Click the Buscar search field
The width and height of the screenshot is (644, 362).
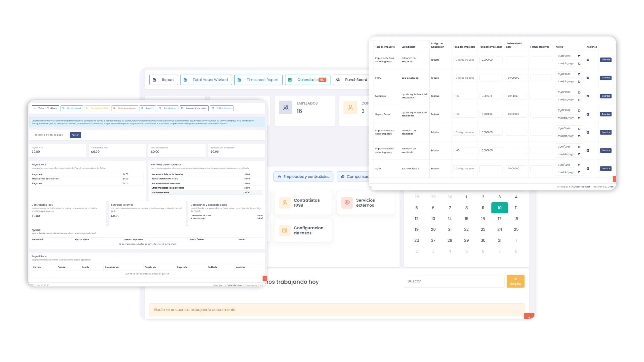pyautogui.click(x=454, y=281)
